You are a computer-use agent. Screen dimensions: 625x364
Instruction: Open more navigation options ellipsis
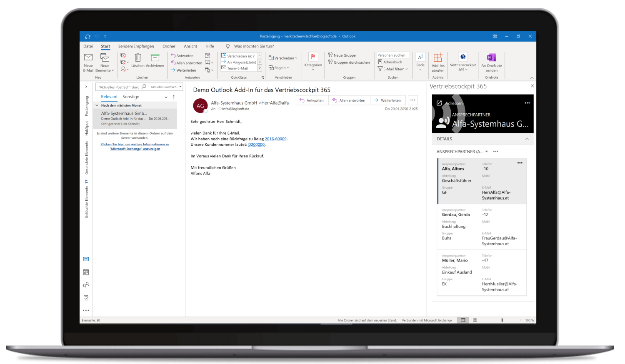[x=86, y=310]
